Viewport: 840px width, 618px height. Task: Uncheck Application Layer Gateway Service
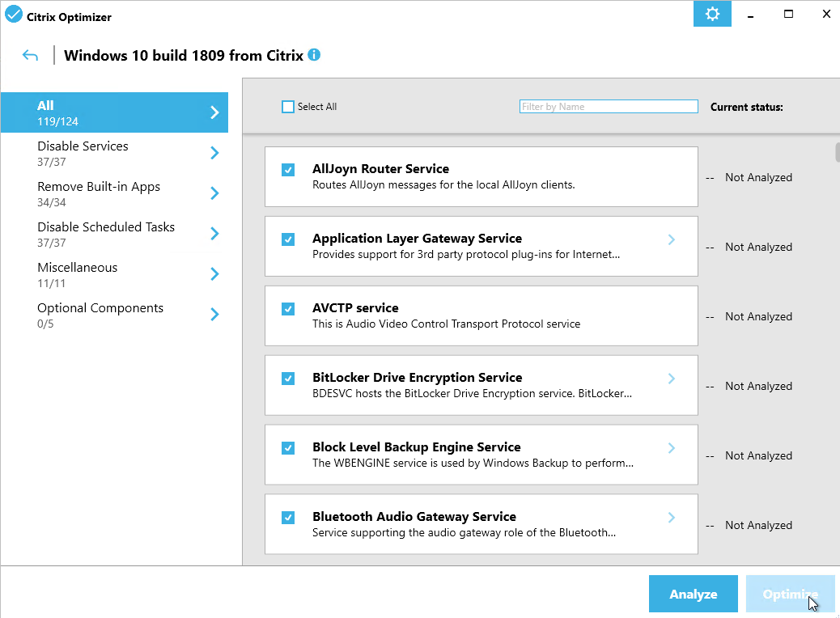click(288, 239)
